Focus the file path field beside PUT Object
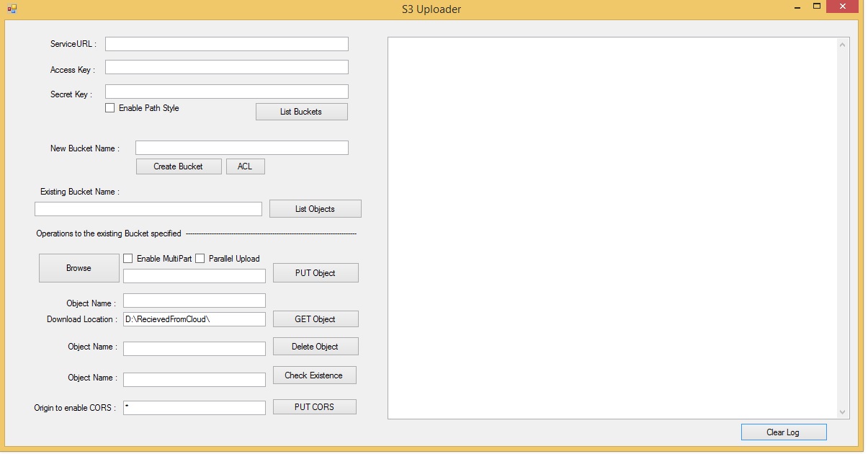 [194, 276]
